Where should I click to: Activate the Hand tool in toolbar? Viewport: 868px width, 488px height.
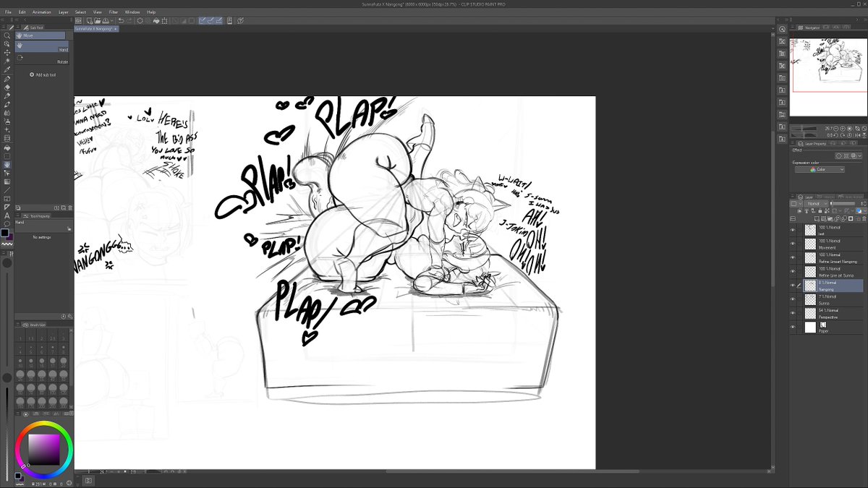tap(7, 164)
